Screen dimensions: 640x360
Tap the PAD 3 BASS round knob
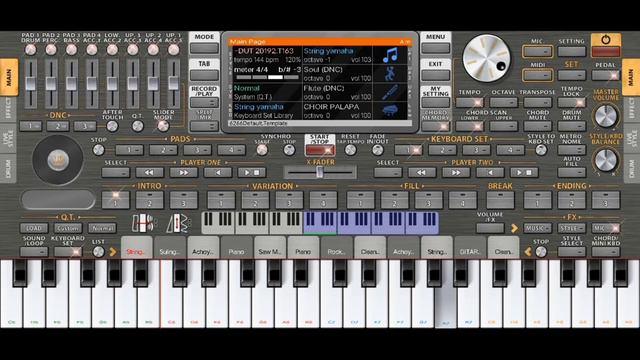[71, 50]
